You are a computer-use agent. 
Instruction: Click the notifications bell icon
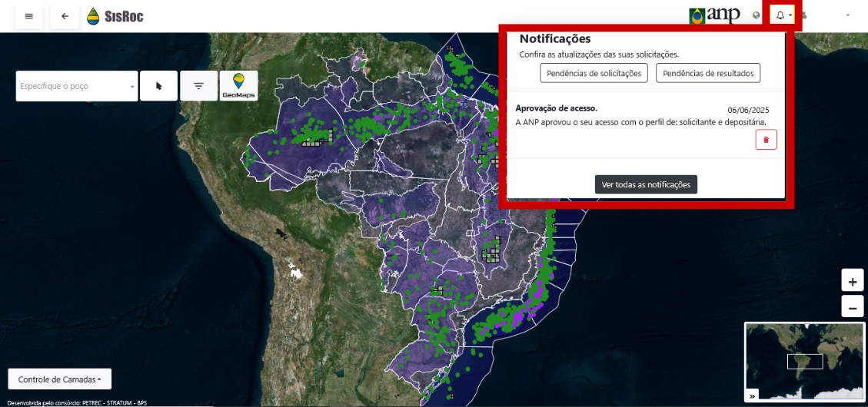[782, 15]
